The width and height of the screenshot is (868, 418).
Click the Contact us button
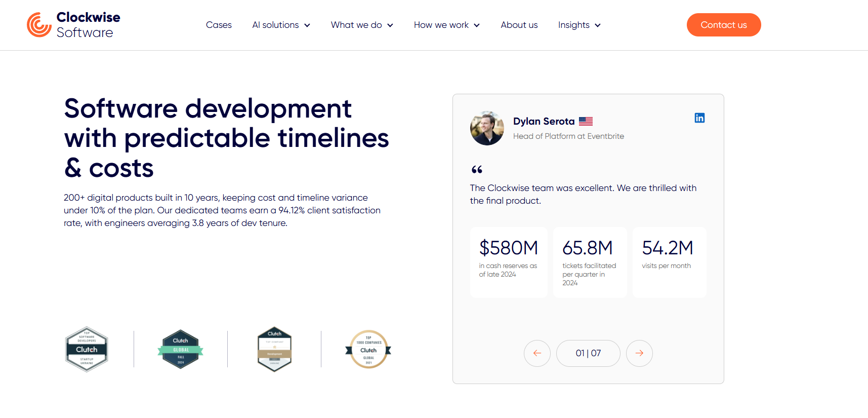click(724, 25)
